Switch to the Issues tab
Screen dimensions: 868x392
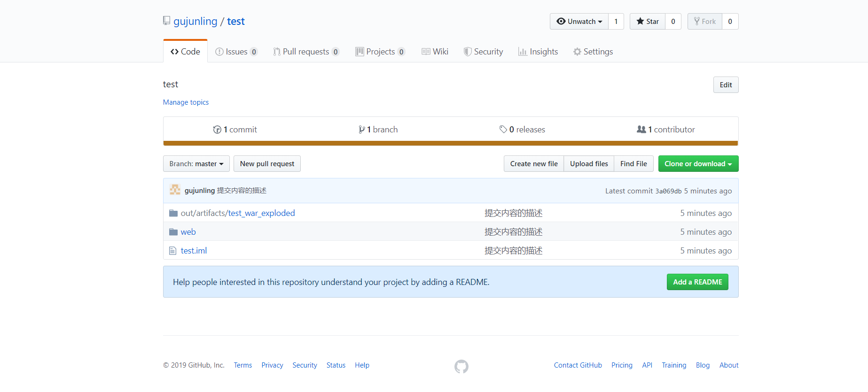[x=236, y=52]
